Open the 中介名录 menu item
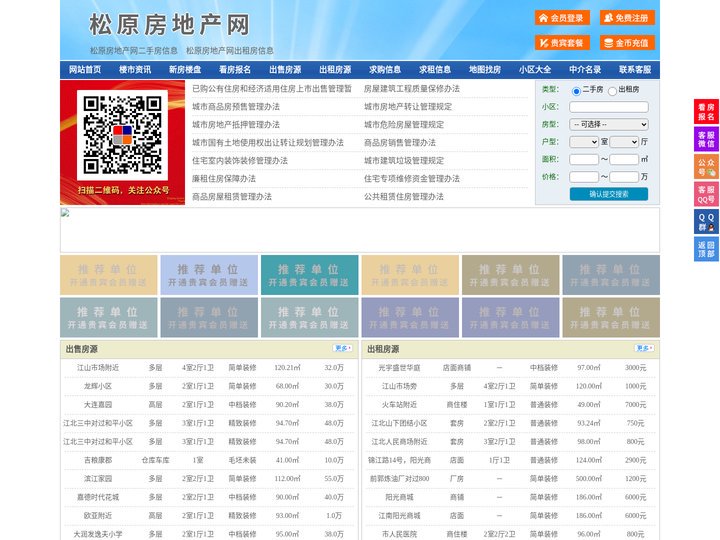This screenshot has width=720, height=540. pos(585,70)
